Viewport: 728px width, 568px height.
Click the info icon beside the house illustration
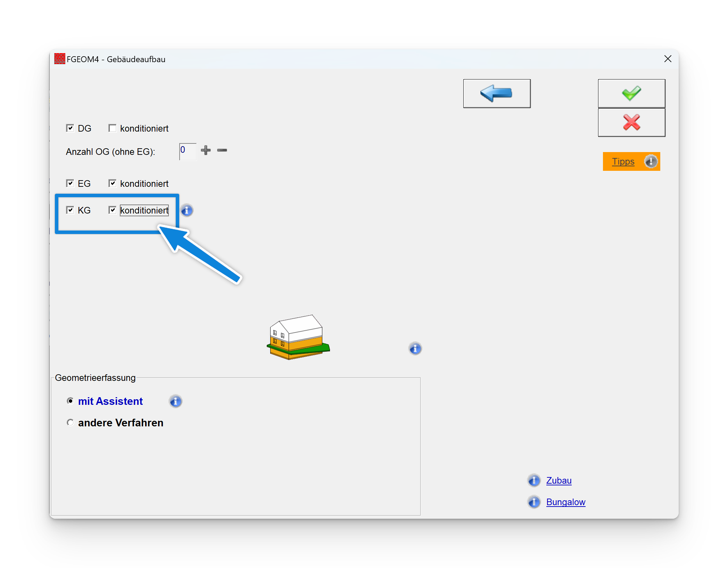(415, 349)
